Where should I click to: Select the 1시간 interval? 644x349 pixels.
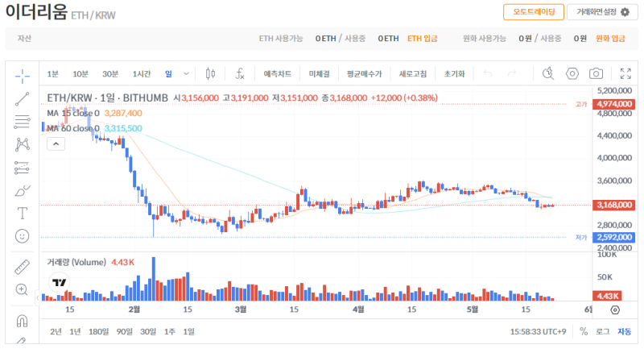pos(142,74)
